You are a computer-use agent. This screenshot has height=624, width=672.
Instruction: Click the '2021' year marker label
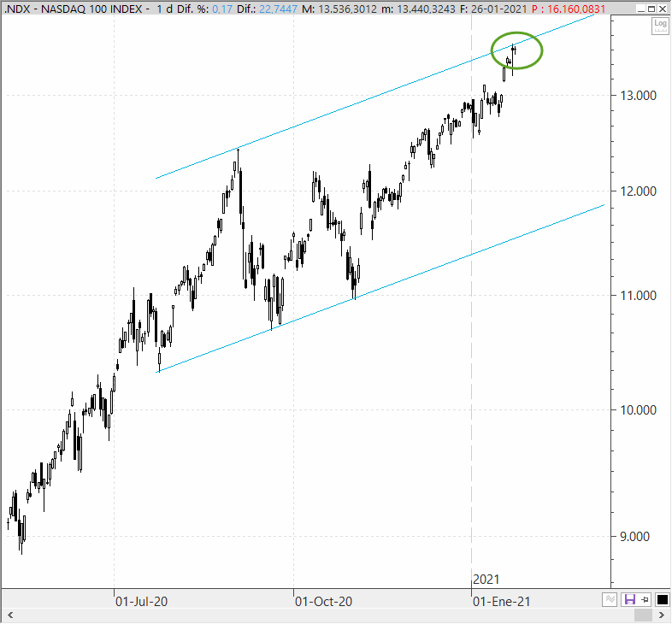[486, 580]
